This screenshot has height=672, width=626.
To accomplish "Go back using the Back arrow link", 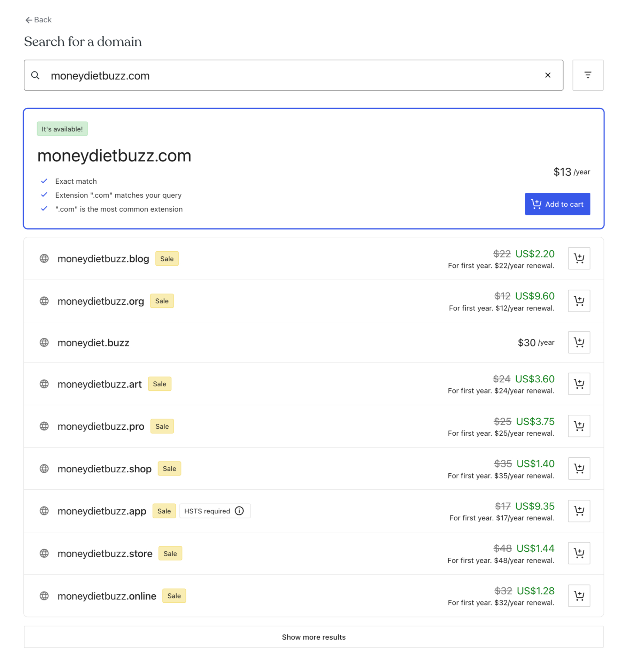I will coord(38,20).
